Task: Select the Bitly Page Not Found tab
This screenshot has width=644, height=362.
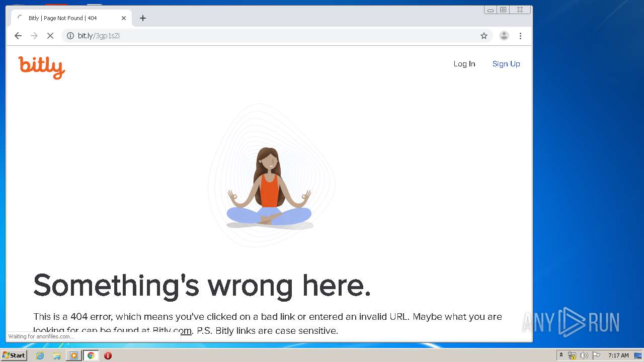Action: point(71,18)
